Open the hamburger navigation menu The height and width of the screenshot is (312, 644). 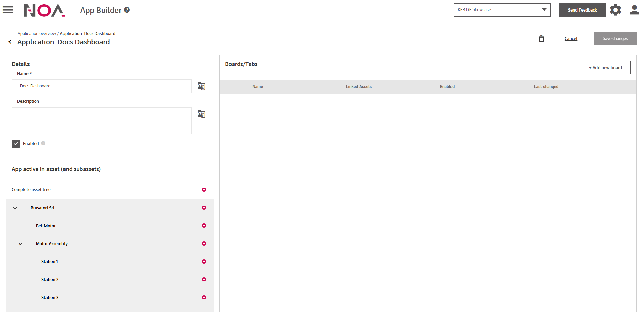coord(8,10)
